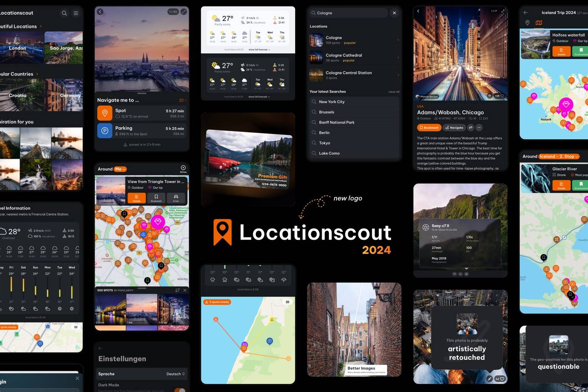Open Details for Glacier River

pos(562,185)
